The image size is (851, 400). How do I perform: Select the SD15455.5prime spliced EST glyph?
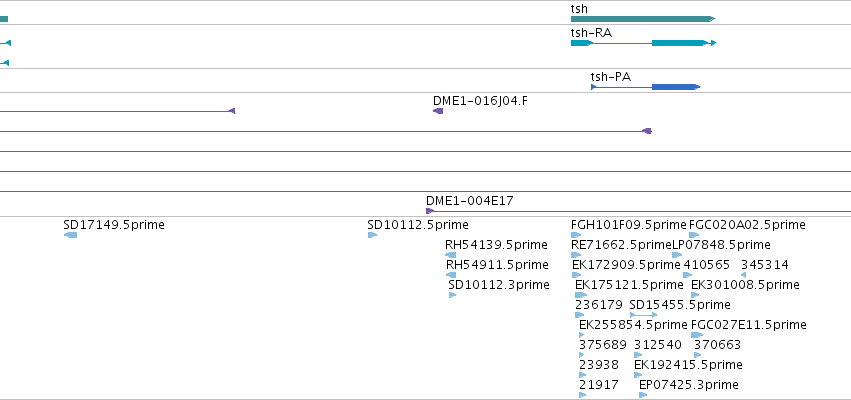[x=644, y=315]
